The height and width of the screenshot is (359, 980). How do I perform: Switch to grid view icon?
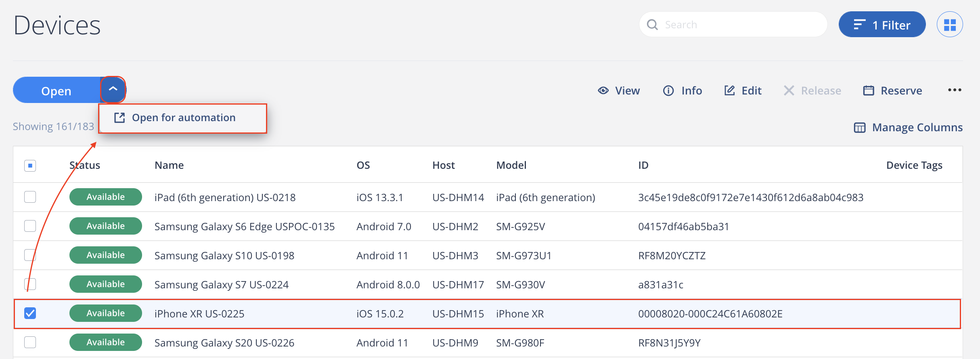coord(950,25)
